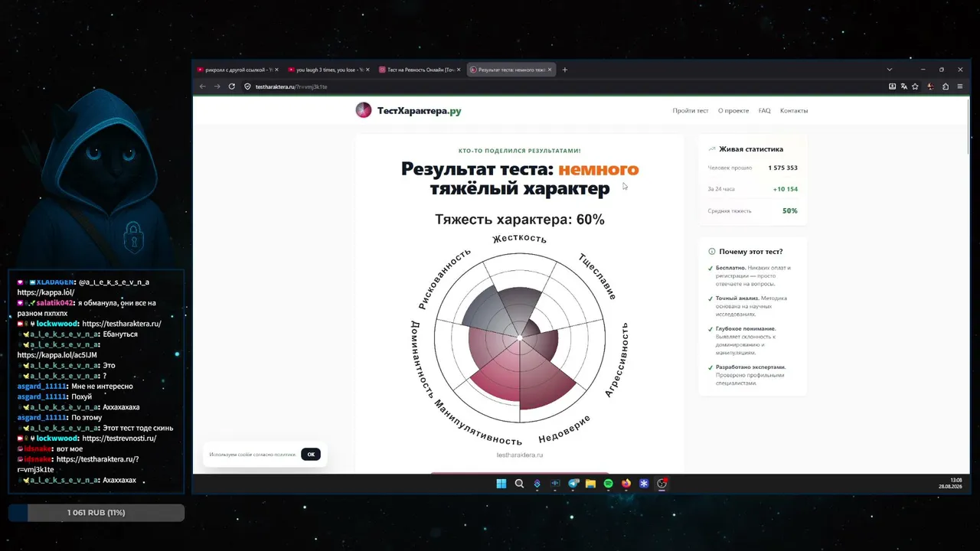Click the kappa.lol/ac5IJM chat link

point(57,355)
